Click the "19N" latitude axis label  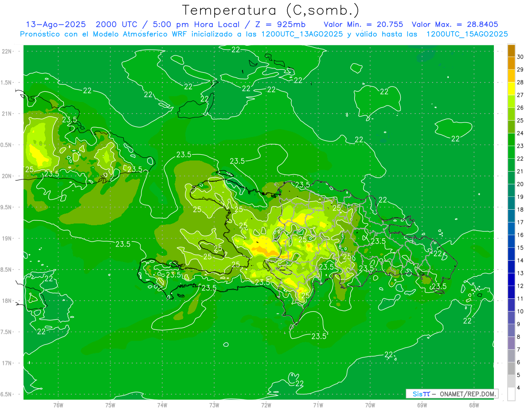coord(7,239)
